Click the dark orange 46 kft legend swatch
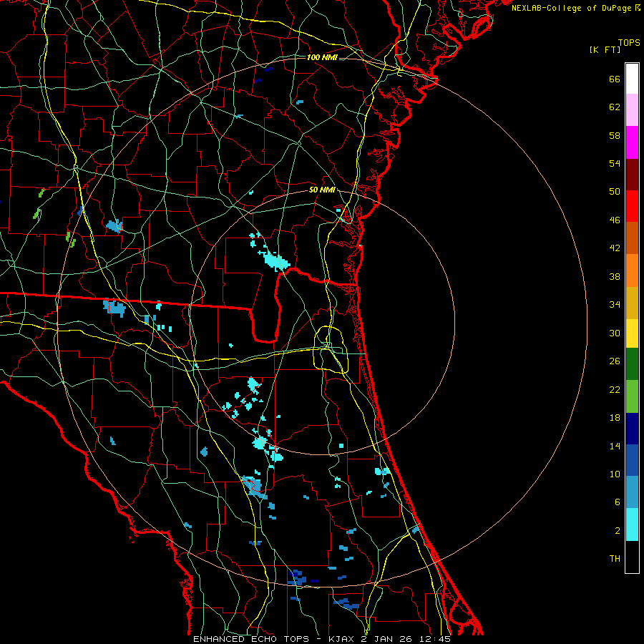 click(x=632, y=238)
